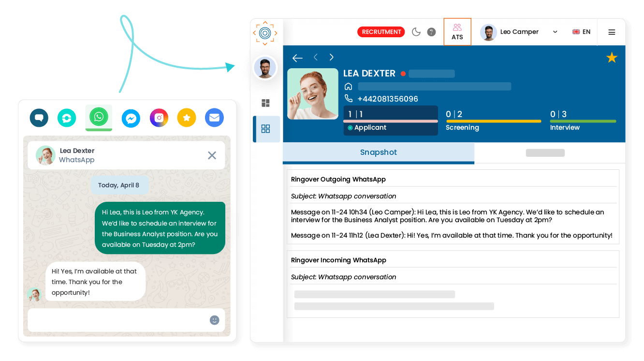The height and width of the screenshot is (361, 644).
Task: Click the ATS icon in the top bar
Action: click(x=457, y=31)
